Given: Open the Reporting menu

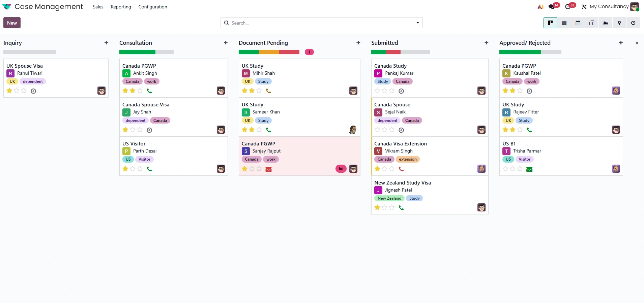Looking at the screenshot, I should (x=120, y=7).
